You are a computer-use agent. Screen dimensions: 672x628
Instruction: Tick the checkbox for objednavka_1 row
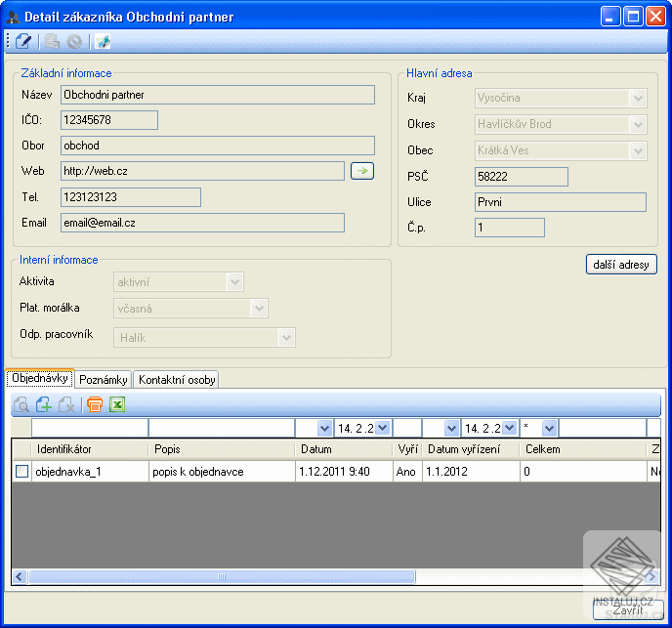21,472
